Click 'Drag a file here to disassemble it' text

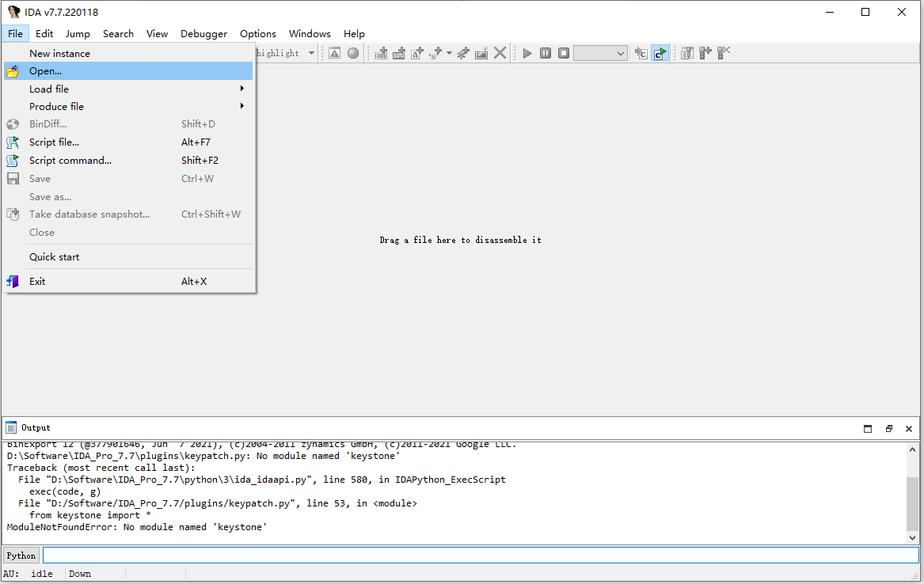[x=460, y=241]
